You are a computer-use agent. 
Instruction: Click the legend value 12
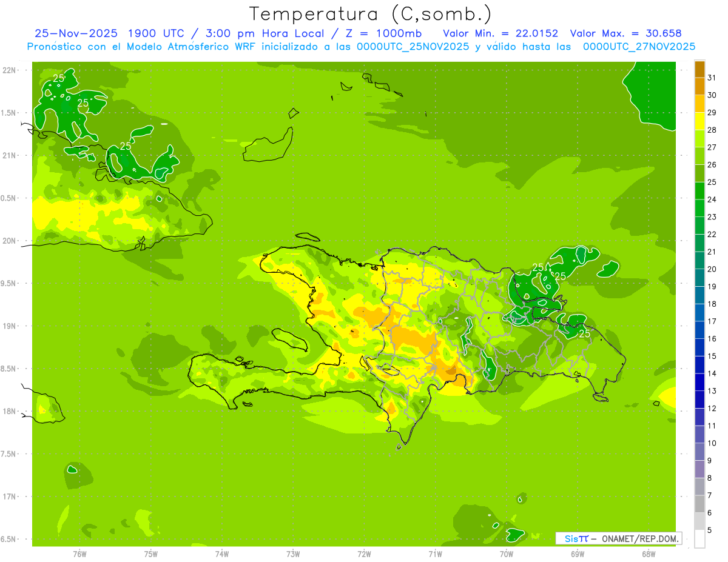712,409
